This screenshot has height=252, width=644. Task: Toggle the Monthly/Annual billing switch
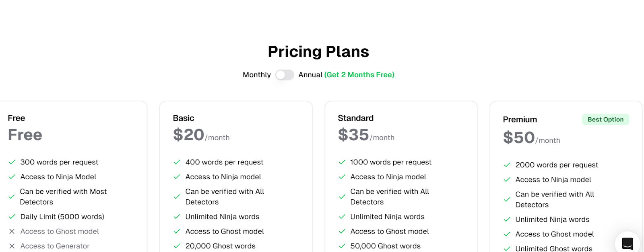(x=285, y=75)
